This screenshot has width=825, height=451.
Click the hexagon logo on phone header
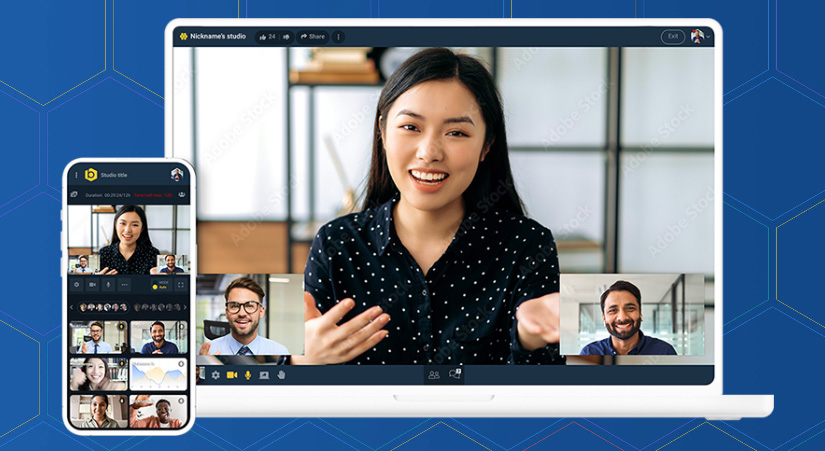[91, 175]
